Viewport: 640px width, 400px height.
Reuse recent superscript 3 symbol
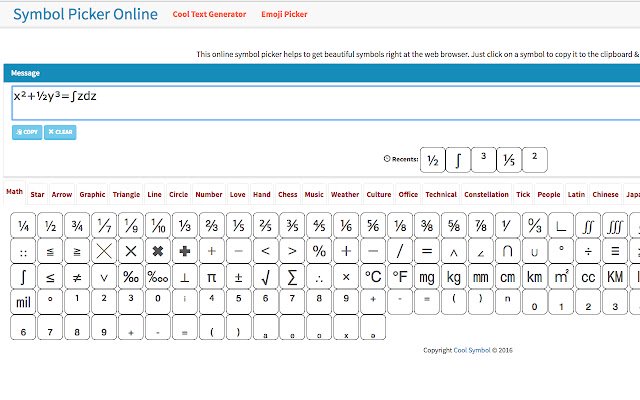(x=483, y=160)
